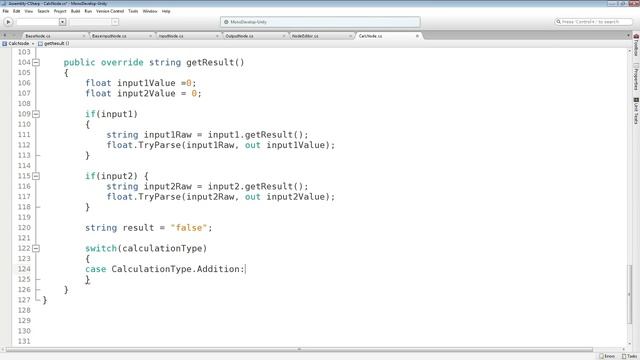640x360 pixels.
Task: Open the View menu
Action: (x=29, y=11)
